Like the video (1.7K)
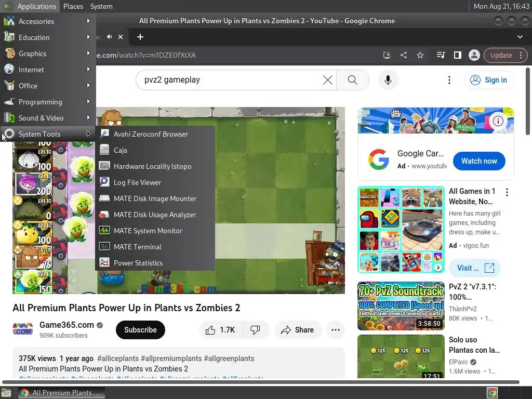This screenshot has width=532, height=399. point(220,330)
